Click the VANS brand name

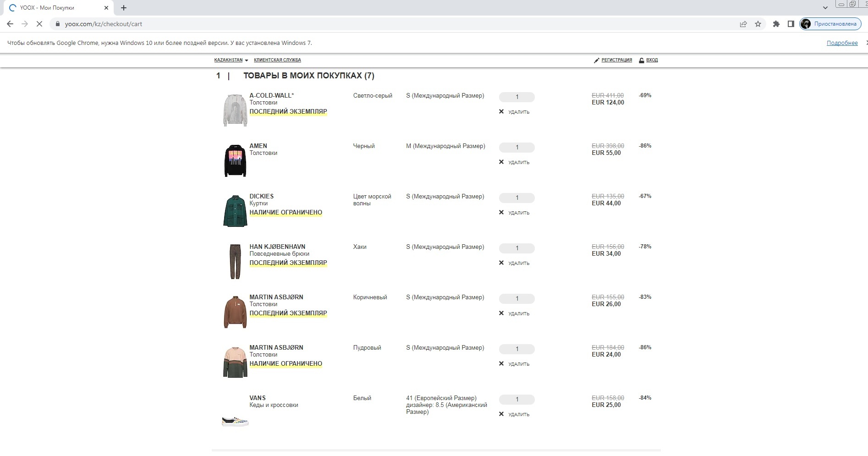pos(258,398)
